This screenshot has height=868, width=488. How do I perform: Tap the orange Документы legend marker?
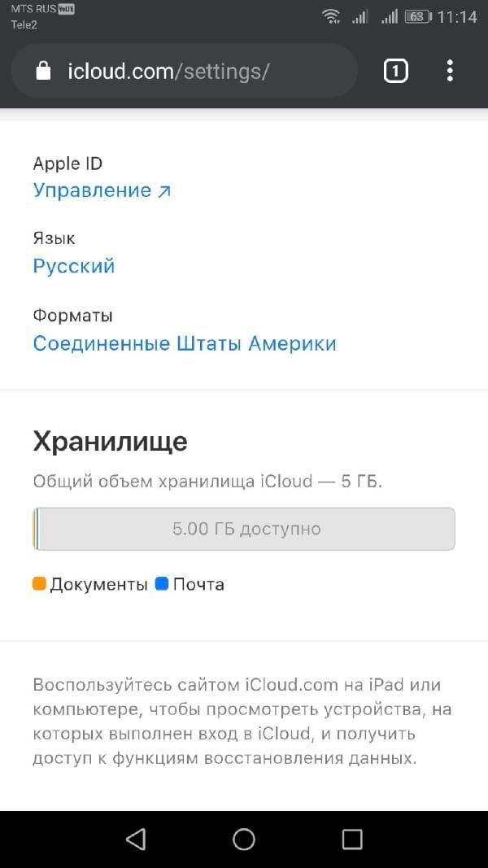(39, 583)
